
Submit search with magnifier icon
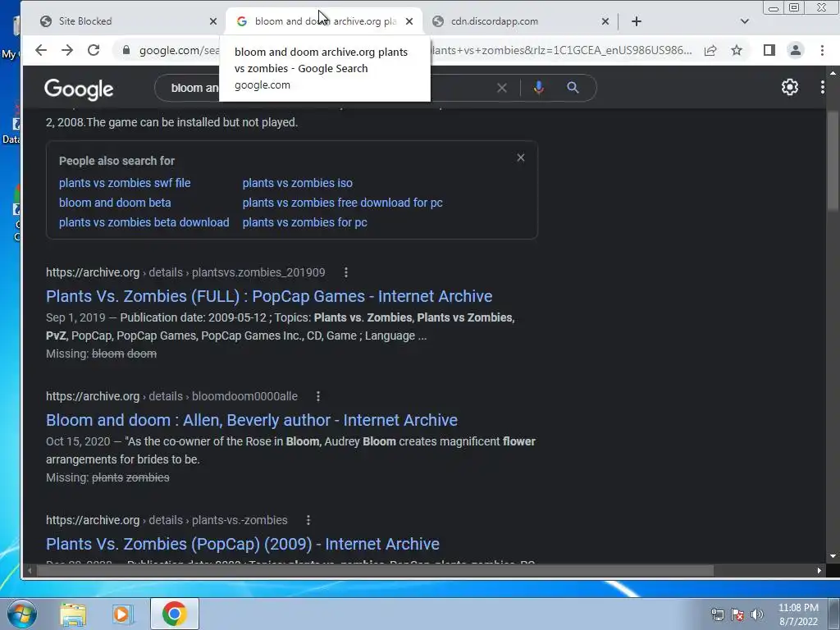(x=573, y=88)
